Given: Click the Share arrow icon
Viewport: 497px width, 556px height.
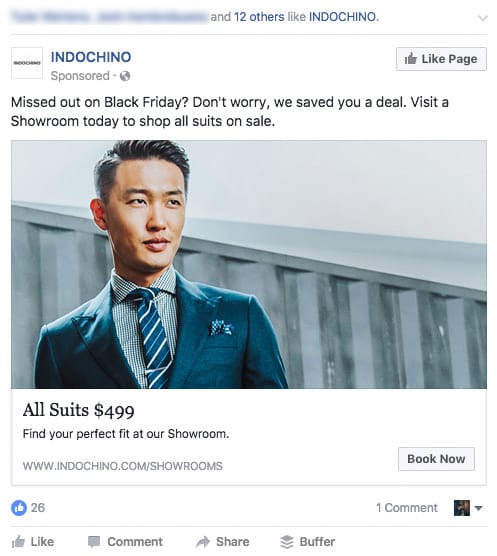Looking at the screenshot, I should 203,541.
